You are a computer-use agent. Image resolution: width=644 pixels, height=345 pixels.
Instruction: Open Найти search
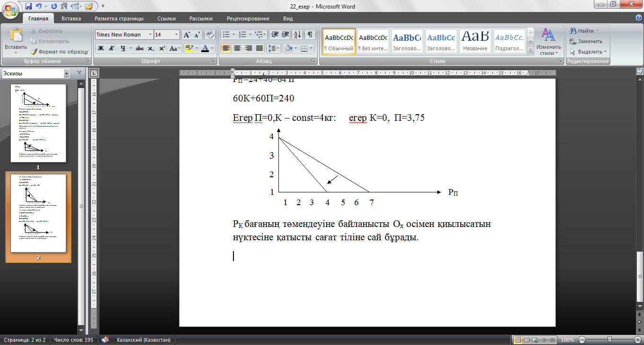(x=584, y=31)
